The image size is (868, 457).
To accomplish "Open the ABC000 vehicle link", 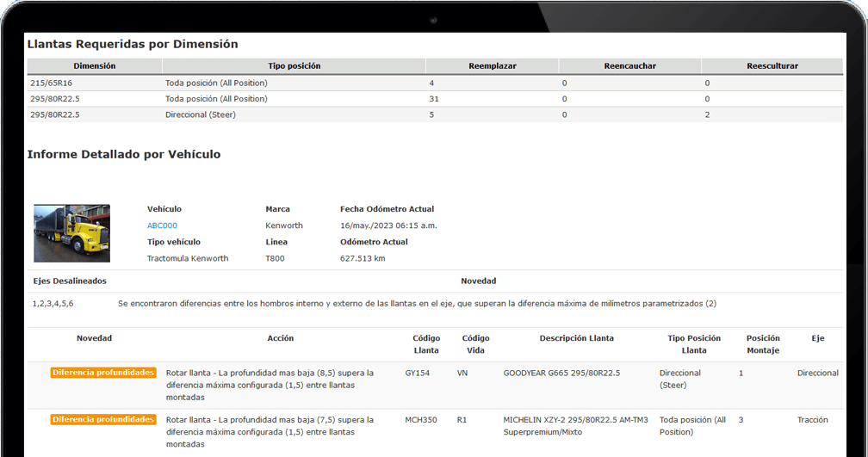I will pos(162,225).
